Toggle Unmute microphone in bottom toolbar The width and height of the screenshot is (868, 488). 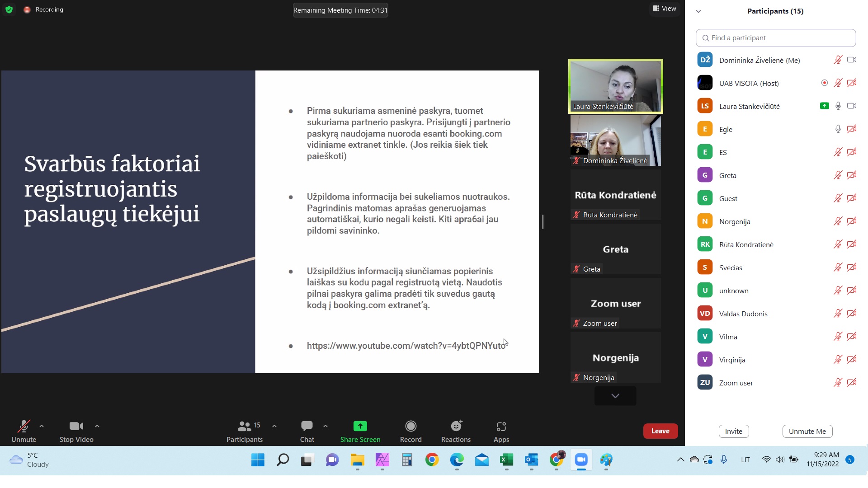[x=24, y=426]
